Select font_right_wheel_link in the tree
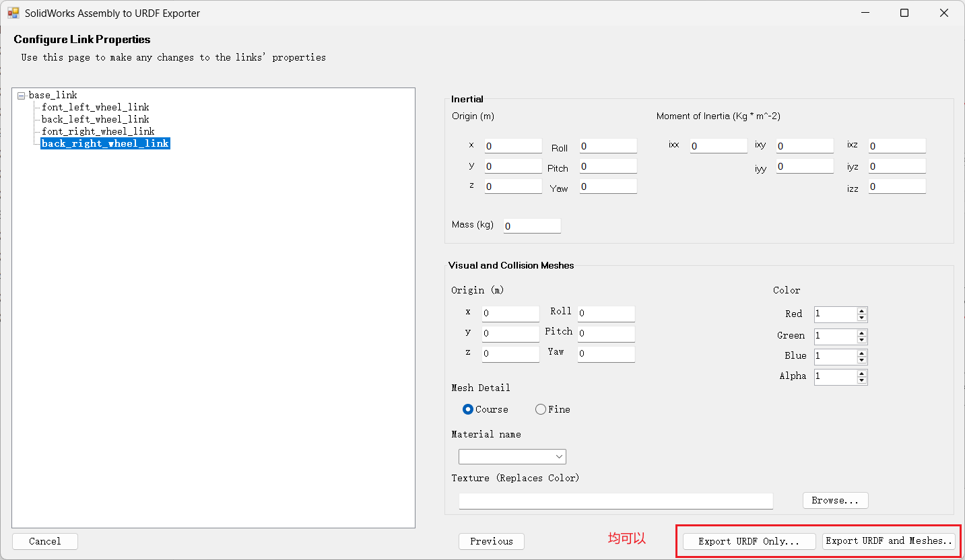965x560 pixels. (x=98, y=131)
